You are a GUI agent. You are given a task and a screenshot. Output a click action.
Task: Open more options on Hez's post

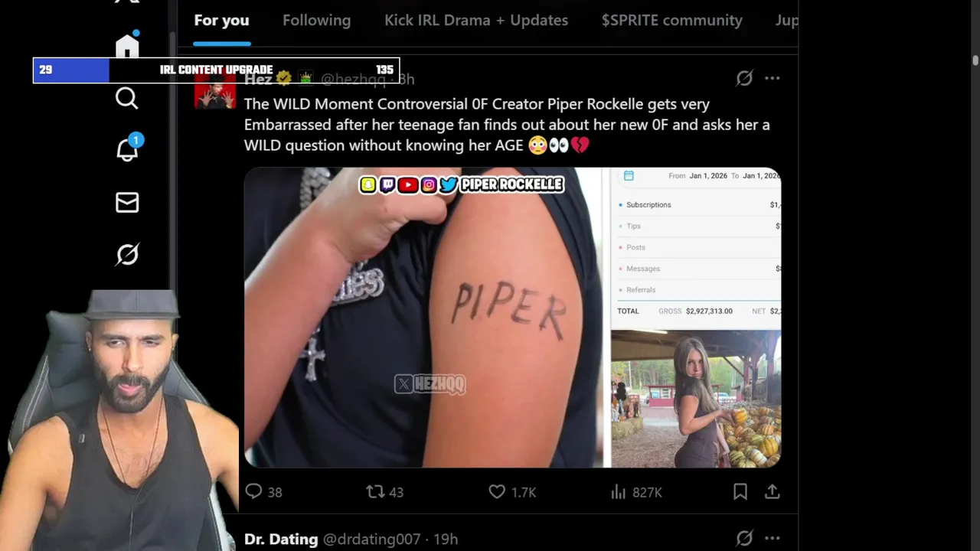coord(772,78)
